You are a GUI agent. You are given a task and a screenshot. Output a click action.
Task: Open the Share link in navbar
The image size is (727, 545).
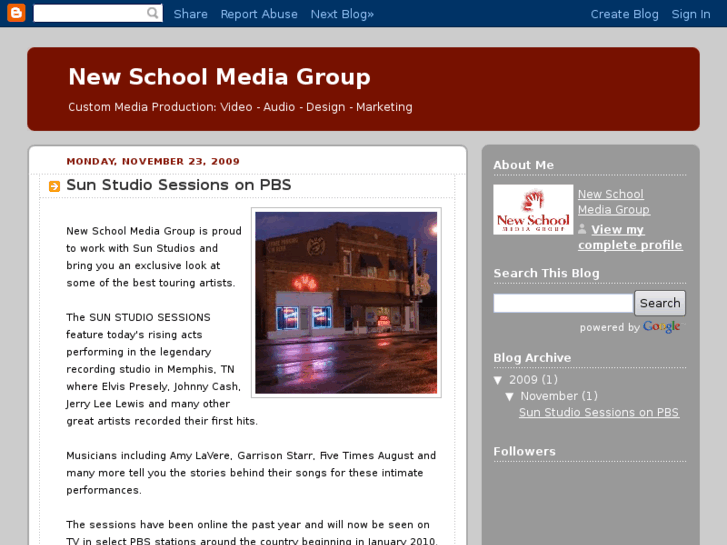pos(191,14)
